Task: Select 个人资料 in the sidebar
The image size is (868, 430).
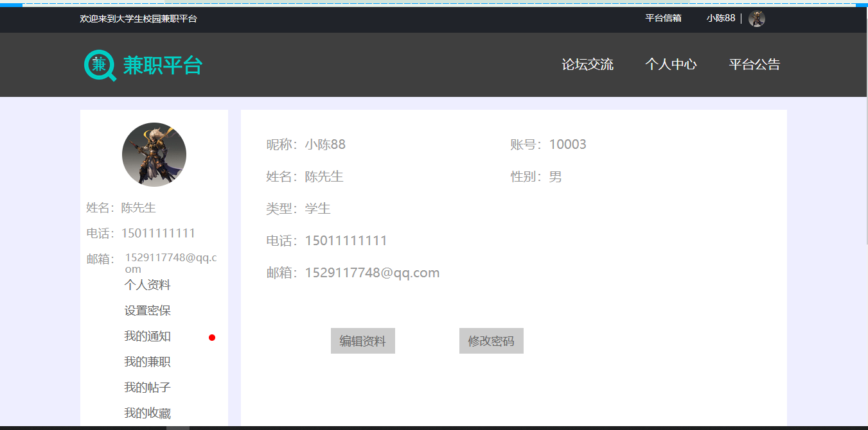Action: [148, 284]
